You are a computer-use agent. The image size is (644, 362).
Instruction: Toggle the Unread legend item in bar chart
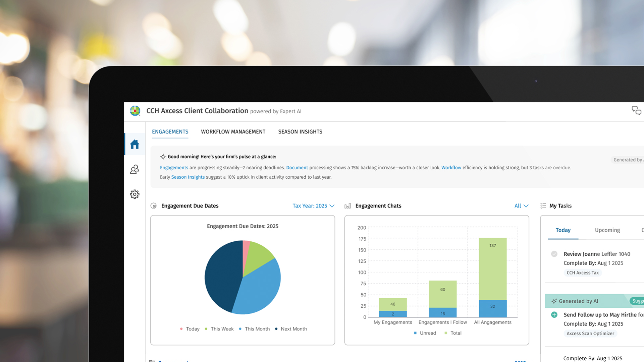425,333
